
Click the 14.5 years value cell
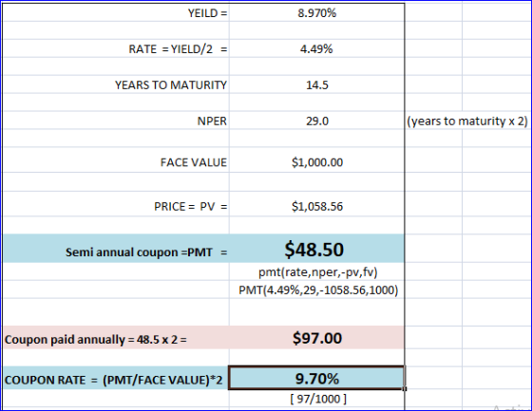click(317, 84)
